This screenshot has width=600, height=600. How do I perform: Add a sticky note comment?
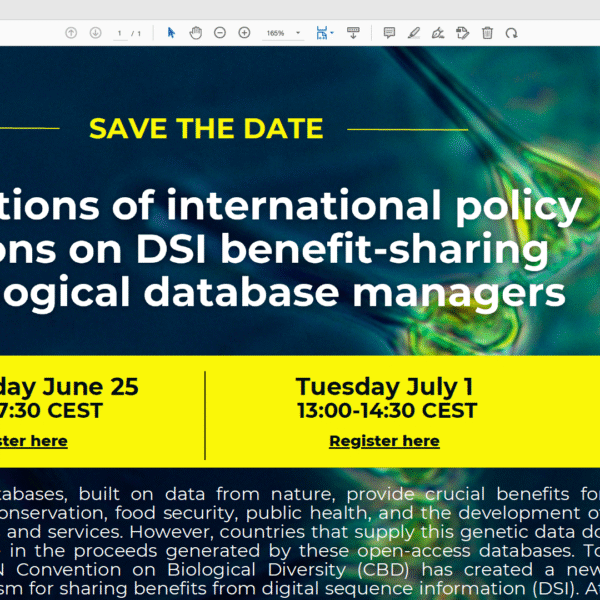coord(389,33)
